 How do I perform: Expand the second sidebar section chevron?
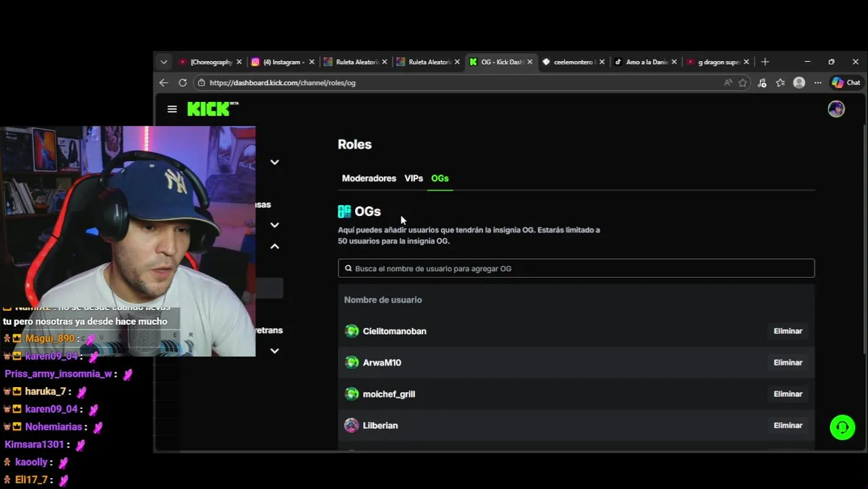tap(274, 225)
